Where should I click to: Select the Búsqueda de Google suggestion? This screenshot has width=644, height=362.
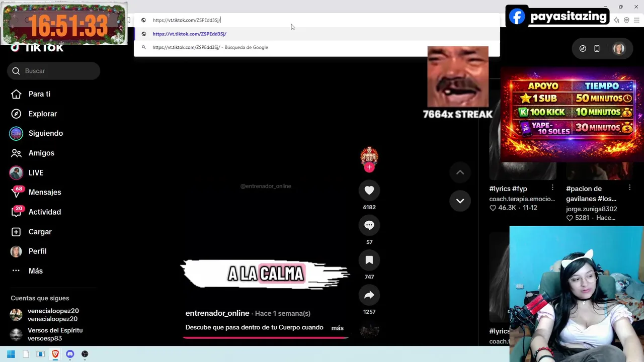(317, 47)
